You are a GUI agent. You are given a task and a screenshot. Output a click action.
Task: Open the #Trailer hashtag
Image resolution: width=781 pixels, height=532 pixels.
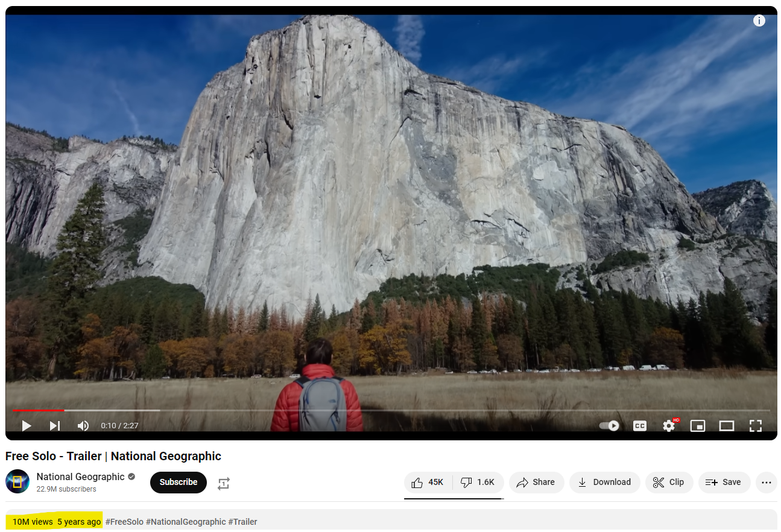(x=242, y=522)
